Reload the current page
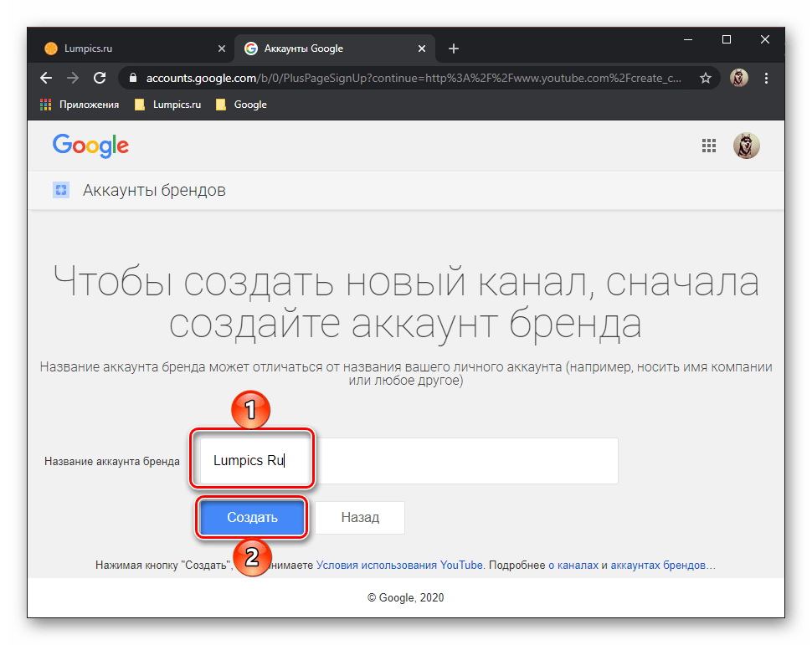 click(100, 78)
